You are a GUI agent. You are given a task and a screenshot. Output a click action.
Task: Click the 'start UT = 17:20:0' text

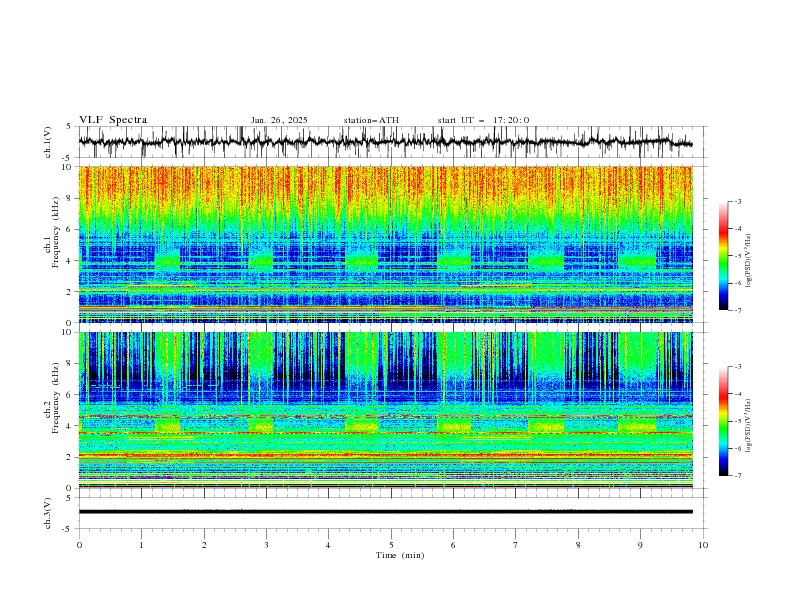[483, 120]
